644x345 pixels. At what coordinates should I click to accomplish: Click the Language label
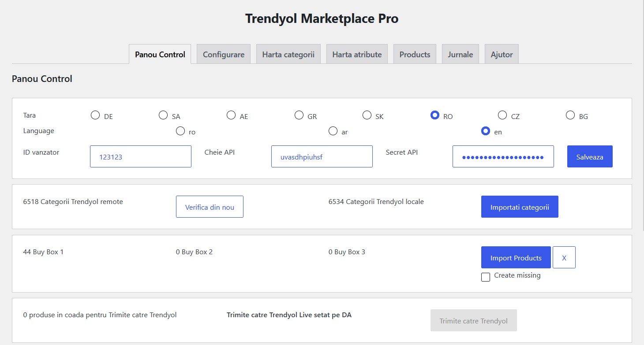(39, 131)
